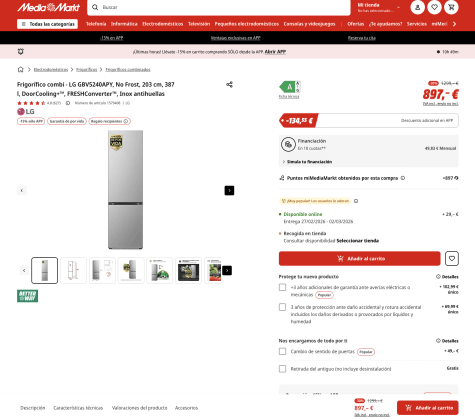The height and width of the screenshot is (420, 475).
Task: Switch to Características técnicas tab
Action: 78,408
